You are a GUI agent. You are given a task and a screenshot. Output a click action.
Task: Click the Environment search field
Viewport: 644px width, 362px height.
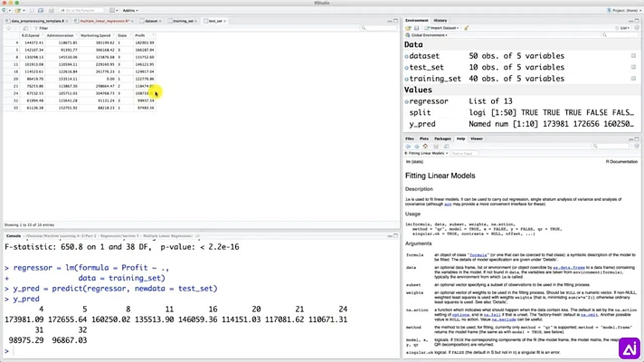pos(620,35)
